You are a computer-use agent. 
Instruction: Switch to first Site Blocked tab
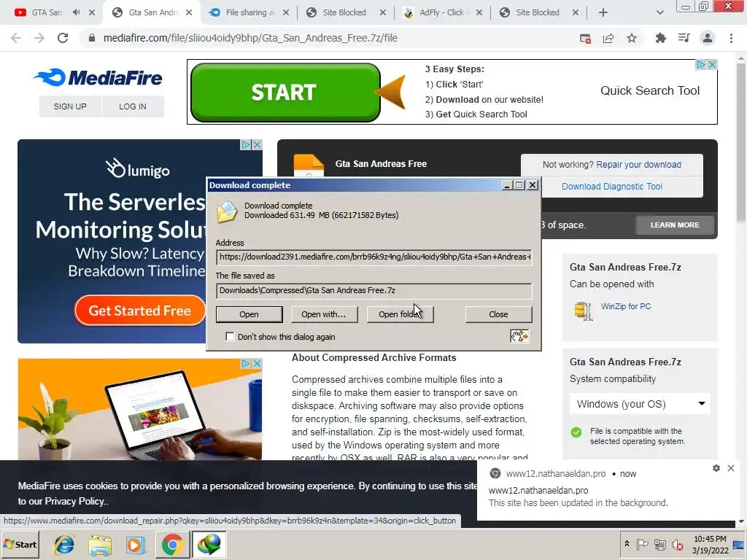[344, 12]
